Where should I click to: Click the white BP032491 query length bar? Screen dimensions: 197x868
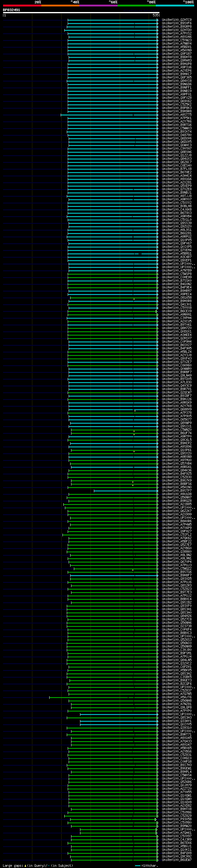[81, 12]
